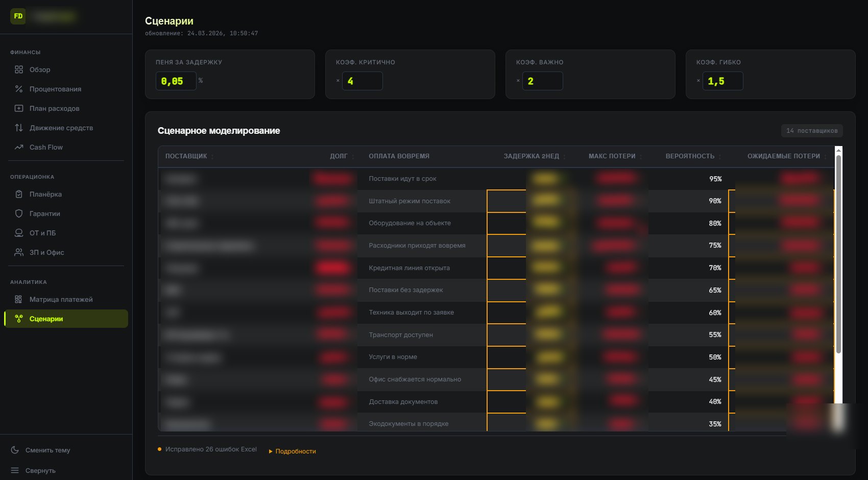Click the nodes icon beside Сценарии
Viewport: 868px width, 480px height.
[19, 319]
